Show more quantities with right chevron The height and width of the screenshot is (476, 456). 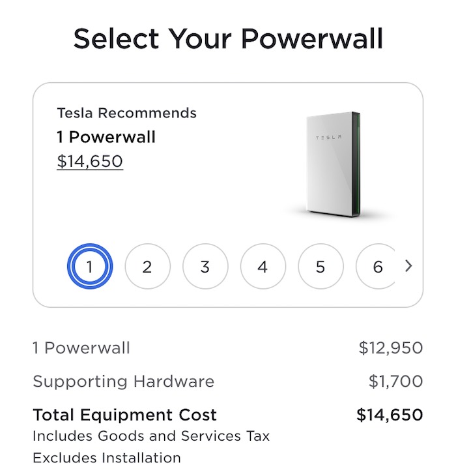[x=408, y=266]
